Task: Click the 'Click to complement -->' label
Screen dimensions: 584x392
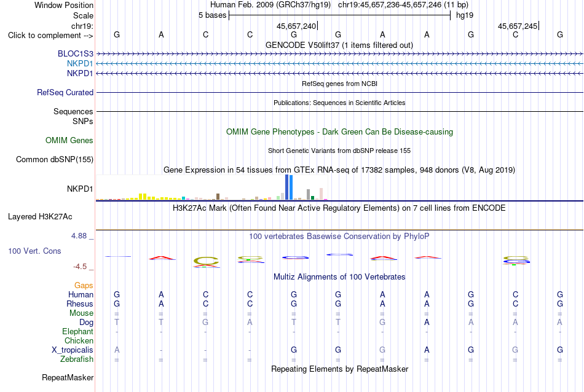Action: click(50, 36)
